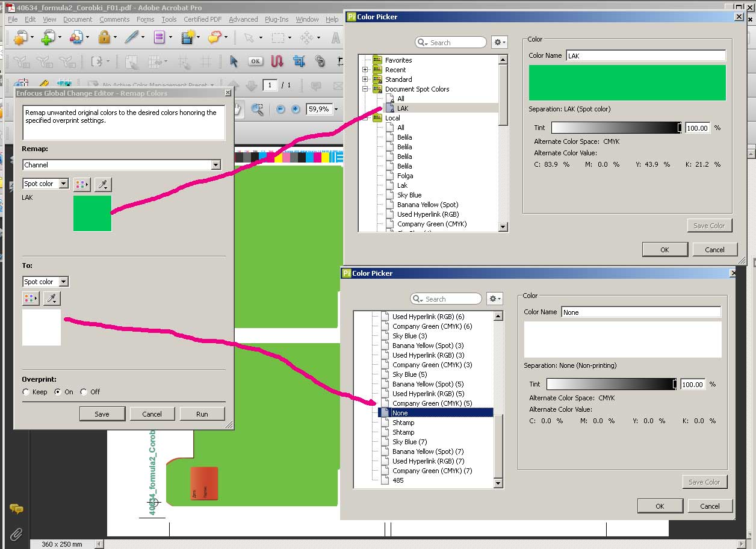The height and width of the screenshot is (549, 756).
Task: Open the Plug-Ins menu
Action: click(x=277, y=19)
